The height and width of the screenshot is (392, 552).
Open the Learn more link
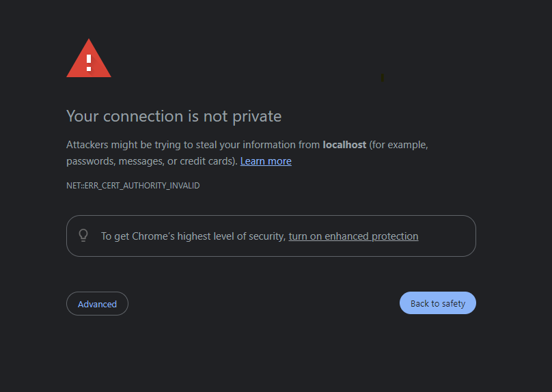point(266,161)
